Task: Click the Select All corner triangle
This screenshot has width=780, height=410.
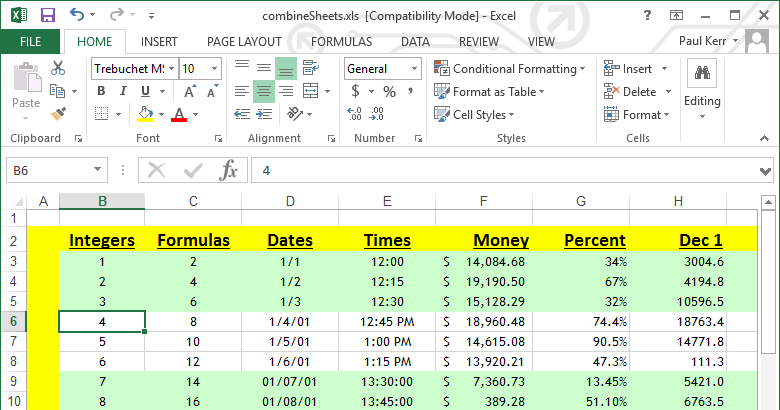Action: tap(18, 202)
